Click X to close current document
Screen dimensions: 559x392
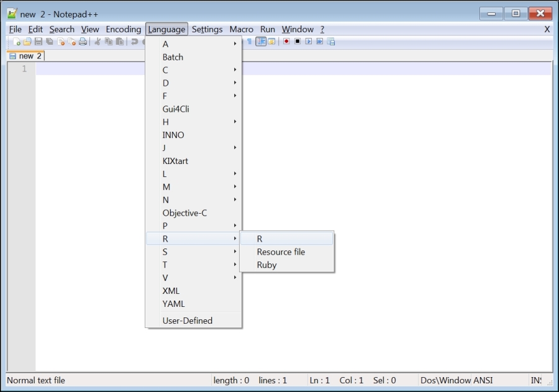(547, 29)
